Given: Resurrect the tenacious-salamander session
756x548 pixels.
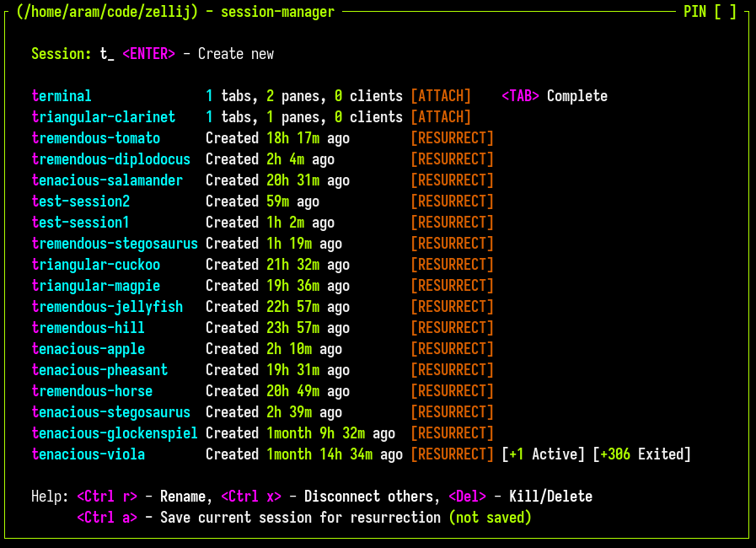Looking at the screenshot, I should pyautogui.click(x=452, y=180).
